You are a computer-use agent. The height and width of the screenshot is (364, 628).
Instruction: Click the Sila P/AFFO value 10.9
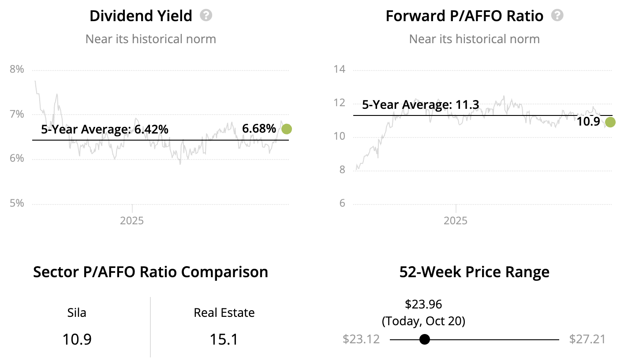(x=77, y=339)
